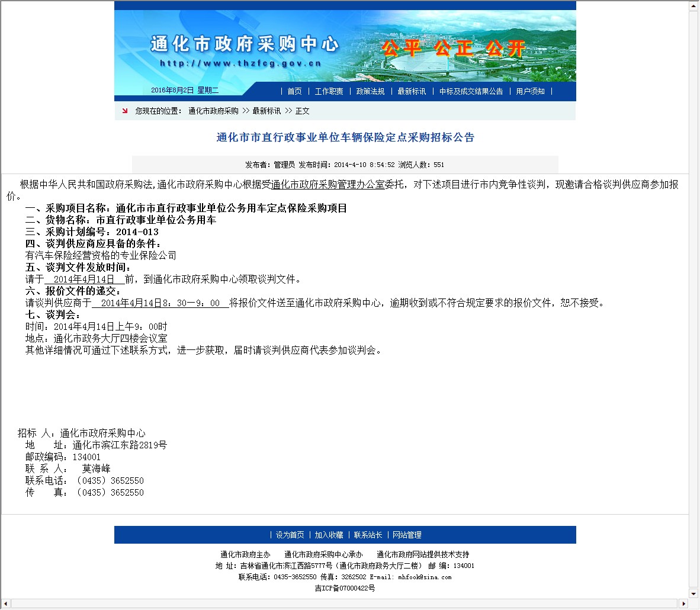The height and width of the screenshot is (610, 700).
Task: Go to 工作职责 menu item
Action: click(x=329, y=91)
